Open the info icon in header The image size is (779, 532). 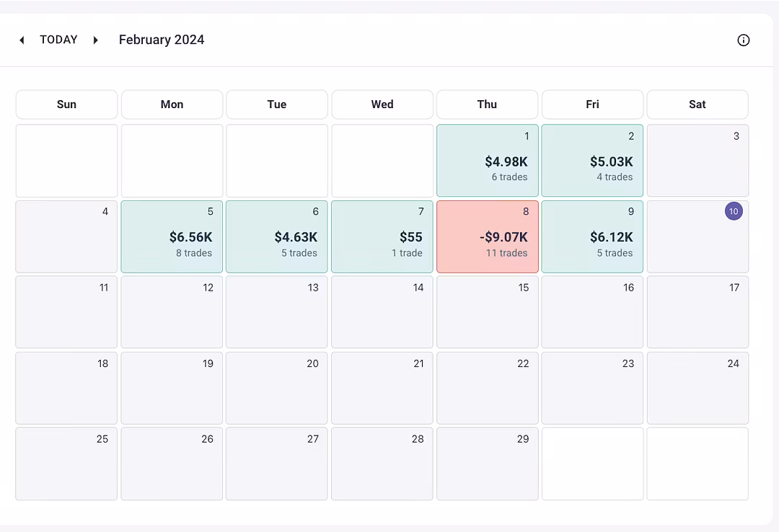pyautogui.click(x=743, y=40)
